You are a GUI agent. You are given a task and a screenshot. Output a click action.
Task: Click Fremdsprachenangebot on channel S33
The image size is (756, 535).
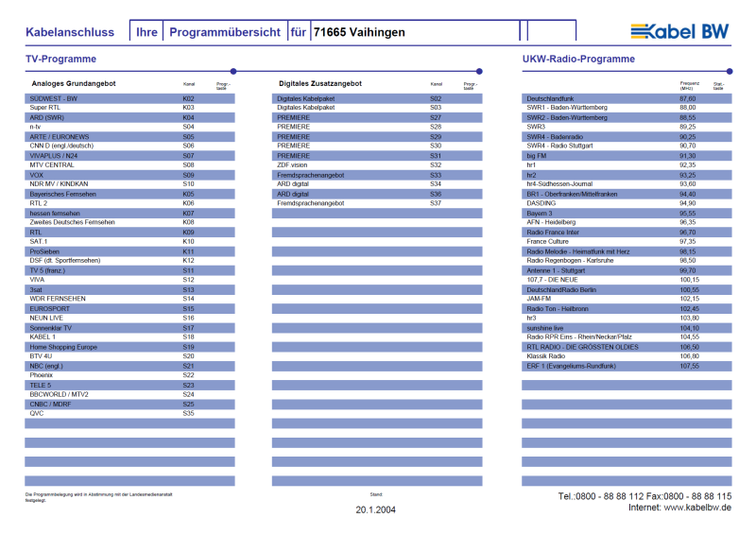pos(377,175)
